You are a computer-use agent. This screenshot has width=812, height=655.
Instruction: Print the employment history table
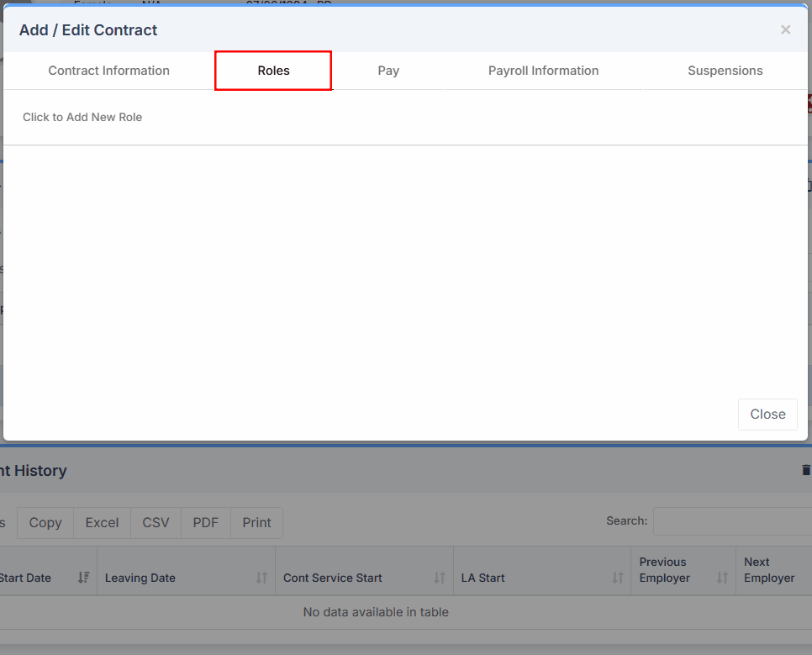[x=256, y=522]
